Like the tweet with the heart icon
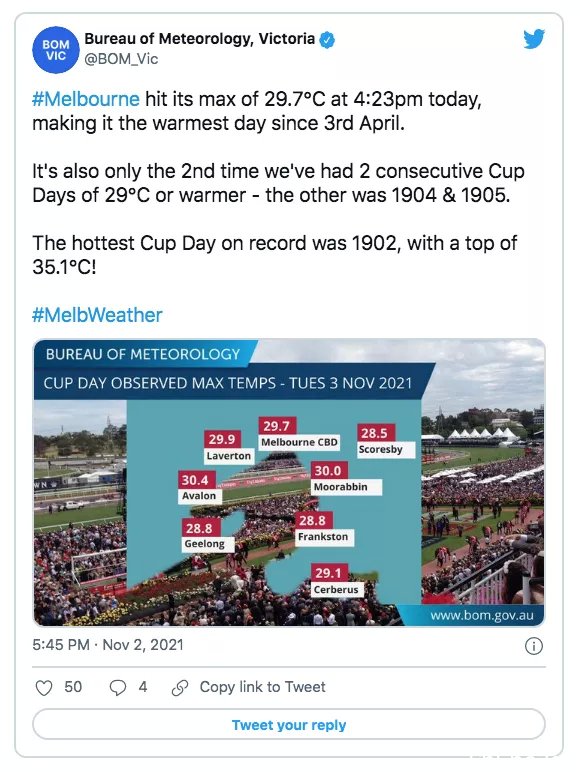The height and width of the screenshot is (772, 580). (44, 687)
